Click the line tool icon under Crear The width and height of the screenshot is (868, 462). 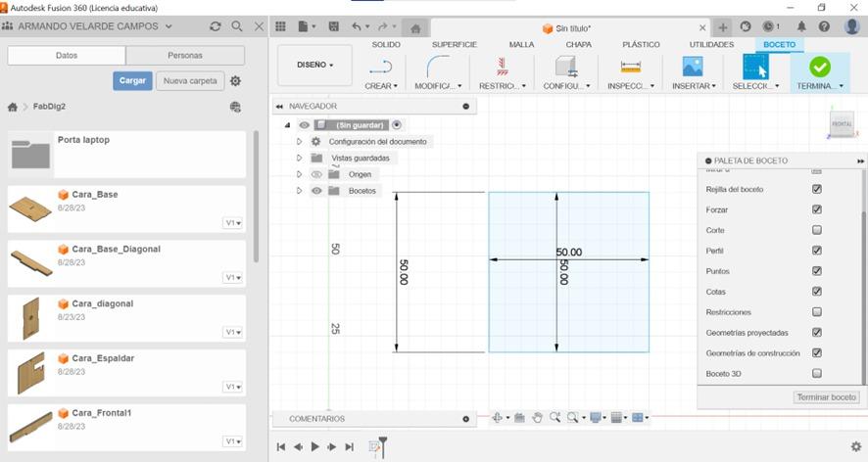click(x=380, y=67)
